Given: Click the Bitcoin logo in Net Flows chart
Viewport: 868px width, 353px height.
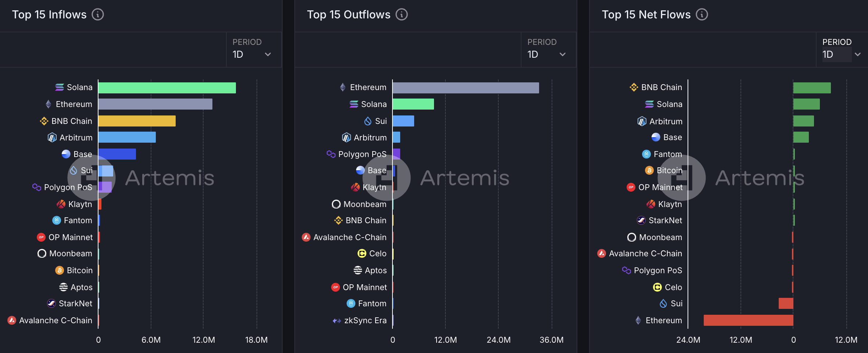Looking at the screenshot, I should (x=649, y=170).
